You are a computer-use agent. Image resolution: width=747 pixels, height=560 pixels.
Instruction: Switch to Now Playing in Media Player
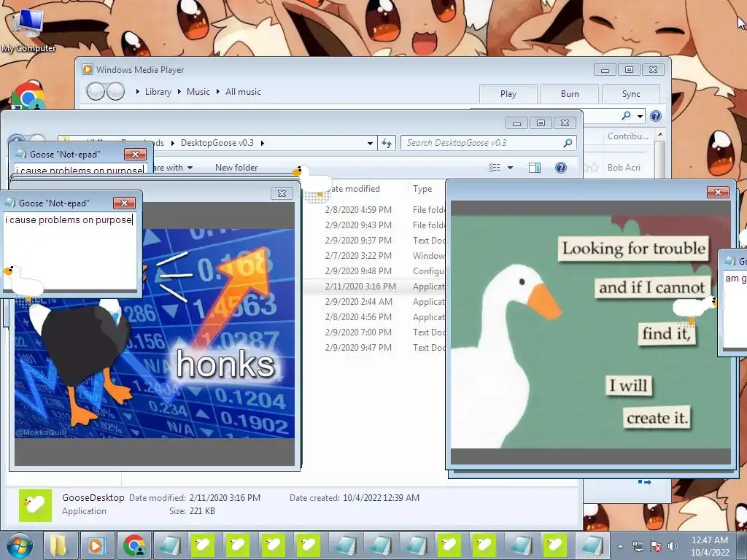644,482
